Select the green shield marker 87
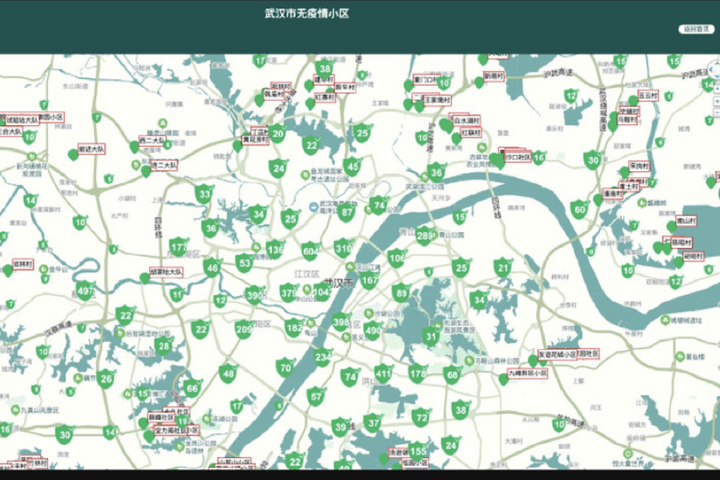Viewport: 720px width, 480px height. click(x=347, y=212)
